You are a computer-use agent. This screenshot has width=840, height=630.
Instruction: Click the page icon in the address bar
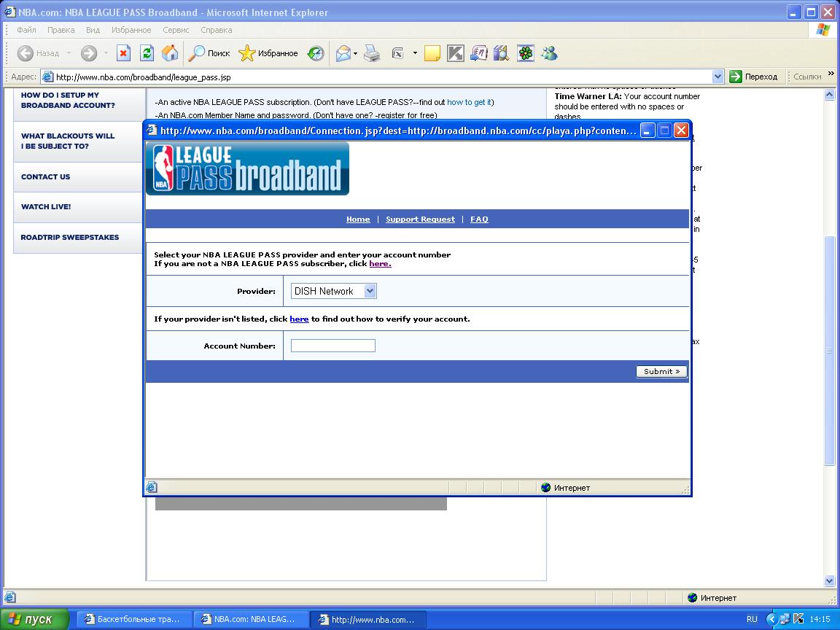pyautogui.click(x=47, y=77)
